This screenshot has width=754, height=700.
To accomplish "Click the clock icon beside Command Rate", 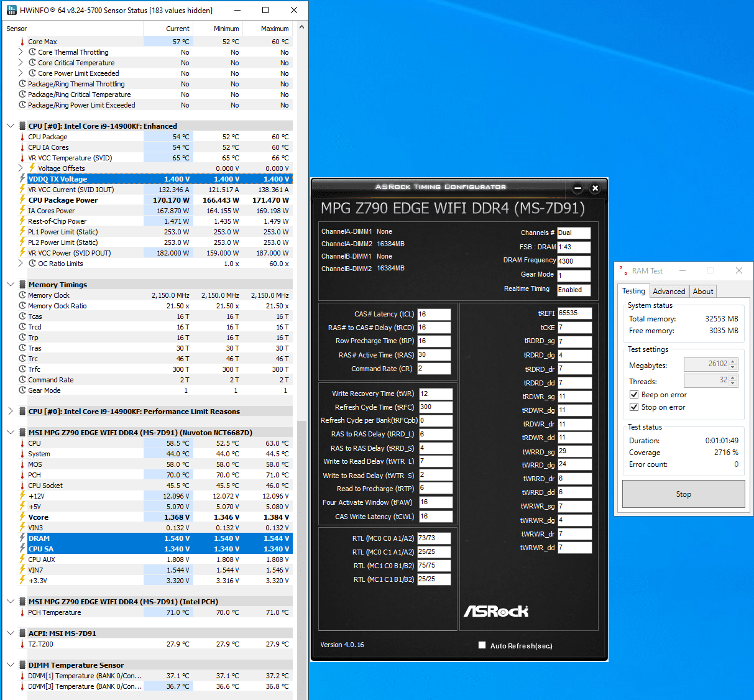I will pyautogui.click(x=22, y=380).
